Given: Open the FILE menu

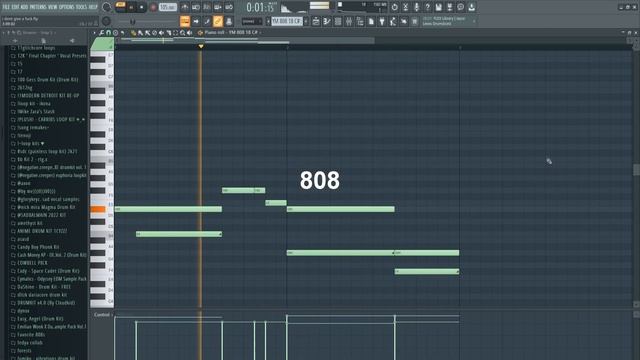Looking at the screenshot, I should pos(6,7).
